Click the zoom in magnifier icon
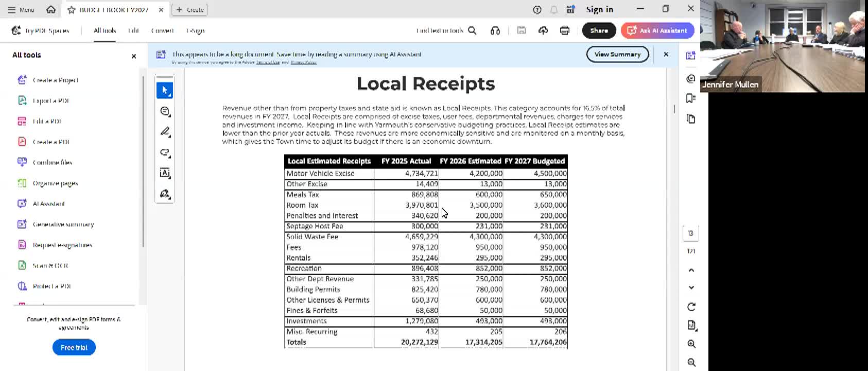Screen dimensions: 868x371 coord(691,344)
